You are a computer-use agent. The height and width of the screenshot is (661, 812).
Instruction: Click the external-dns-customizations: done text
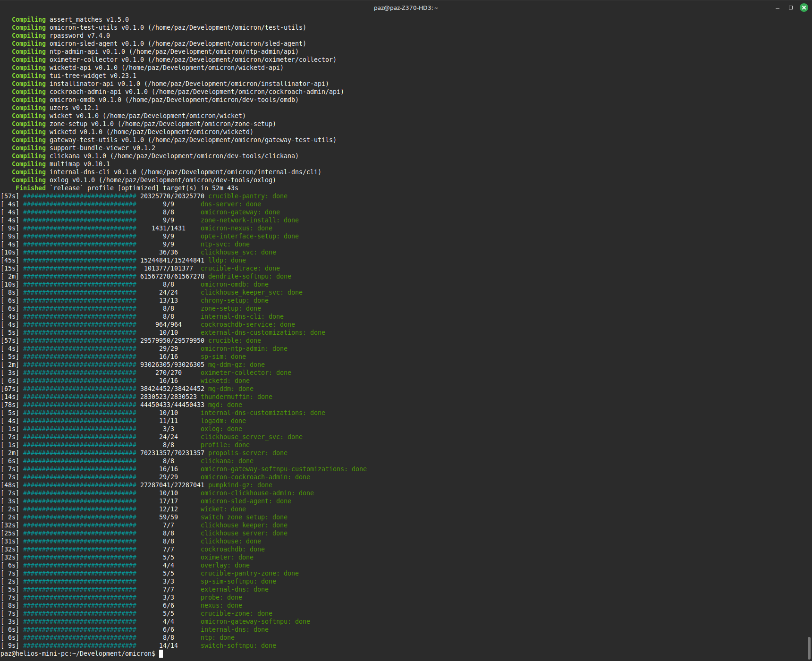point(262,332)
